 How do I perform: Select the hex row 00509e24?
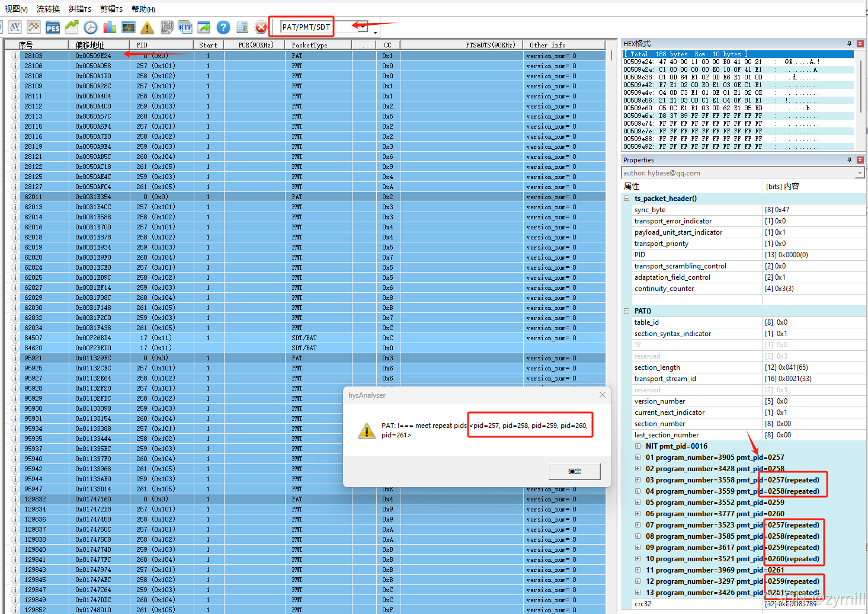738,62
